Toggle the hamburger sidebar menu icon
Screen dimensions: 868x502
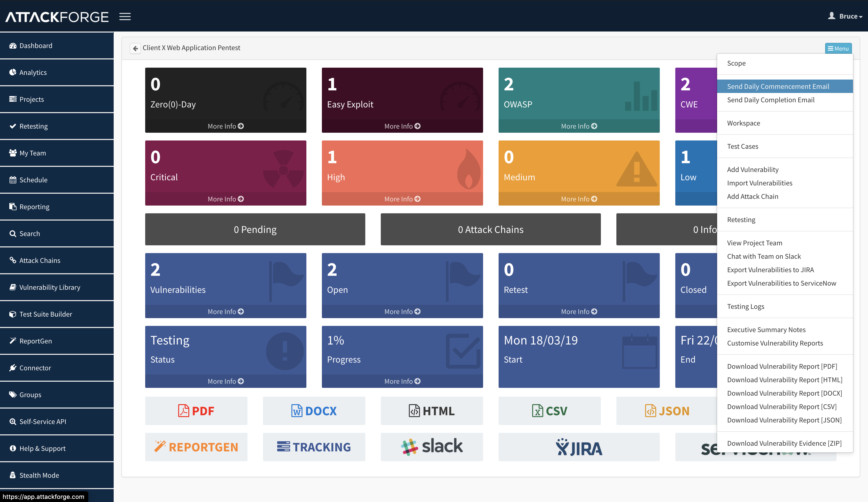tap(125, 16)
